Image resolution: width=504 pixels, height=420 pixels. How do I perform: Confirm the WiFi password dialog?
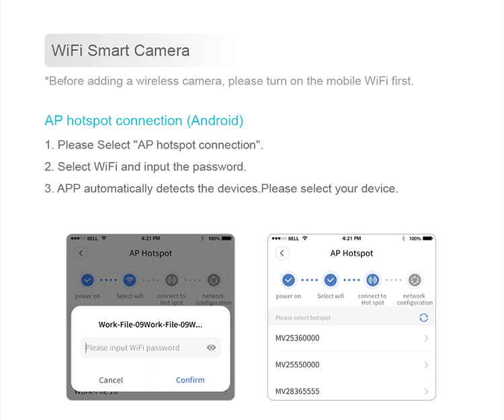190,380
